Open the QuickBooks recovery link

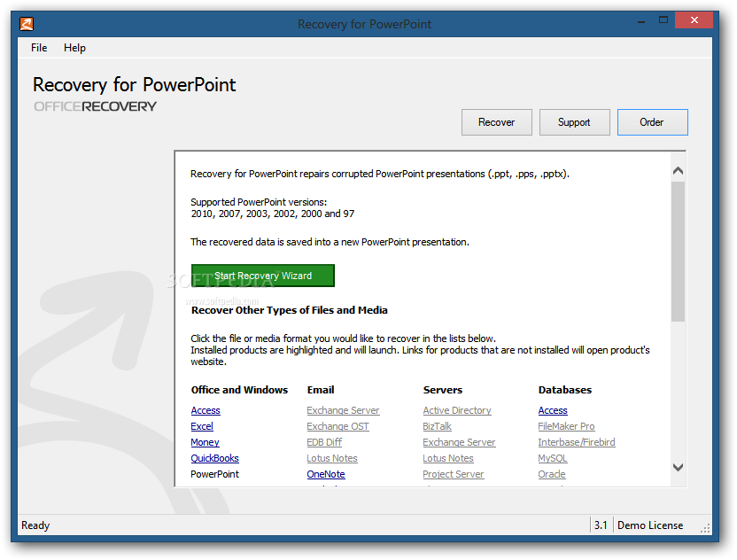click(214, 458)
